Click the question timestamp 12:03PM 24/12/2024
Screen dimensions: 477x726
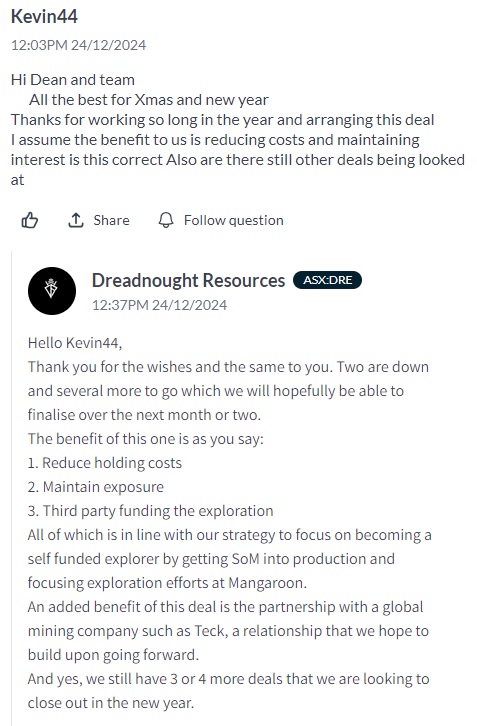coord(78,45)
